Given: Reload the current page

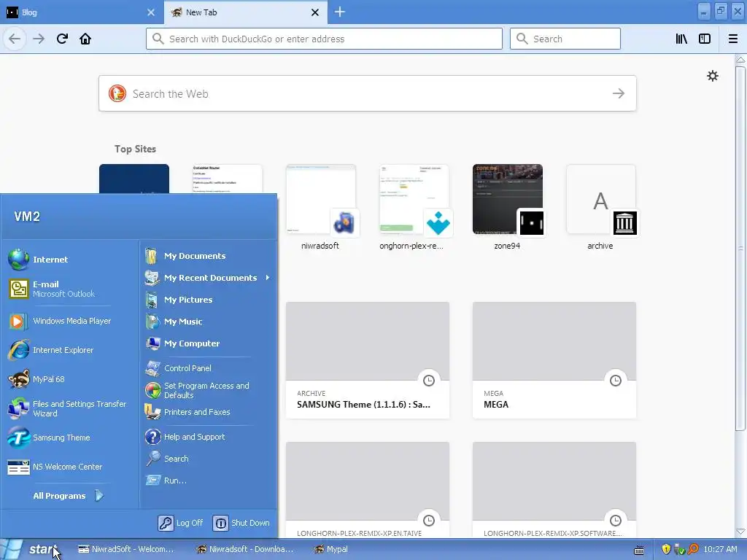Looking at the screenshot, I should click(x=62, y=39).
